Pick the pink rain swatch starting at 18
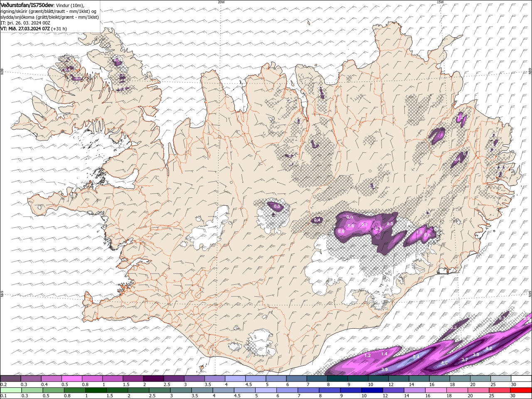This screenshot has height=399, width=532. [457, 390]
